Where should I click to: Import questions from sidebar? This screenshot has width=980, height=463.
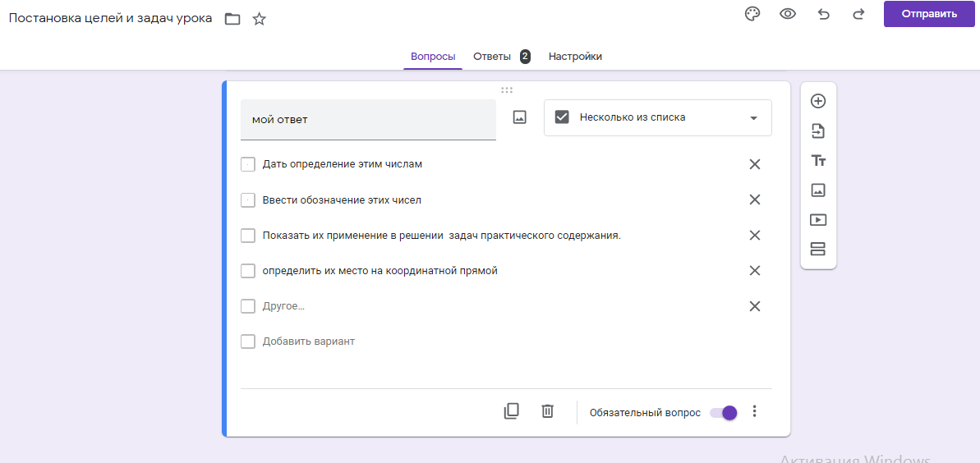(x=818, y=131)
